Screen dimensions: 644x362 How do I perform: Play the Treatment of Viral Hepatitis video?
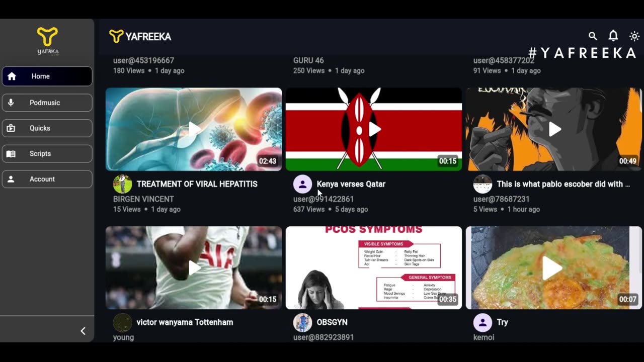[x=194, y=129]
